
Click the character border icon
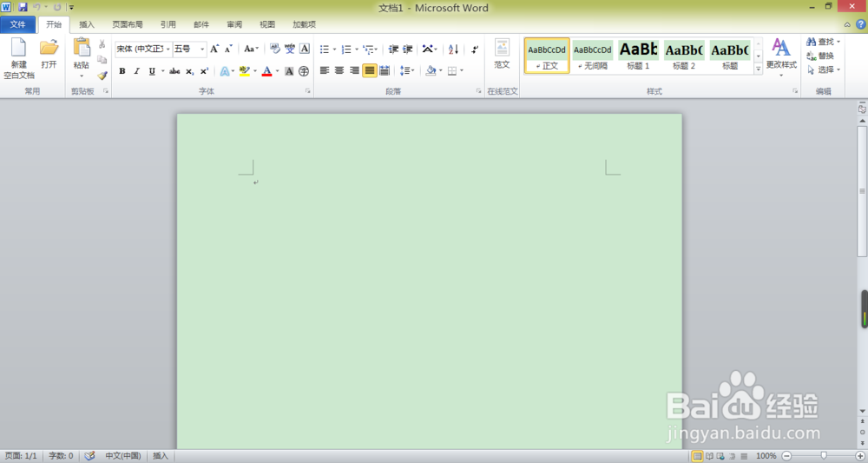pyautogui.click(x=305, y=49)
